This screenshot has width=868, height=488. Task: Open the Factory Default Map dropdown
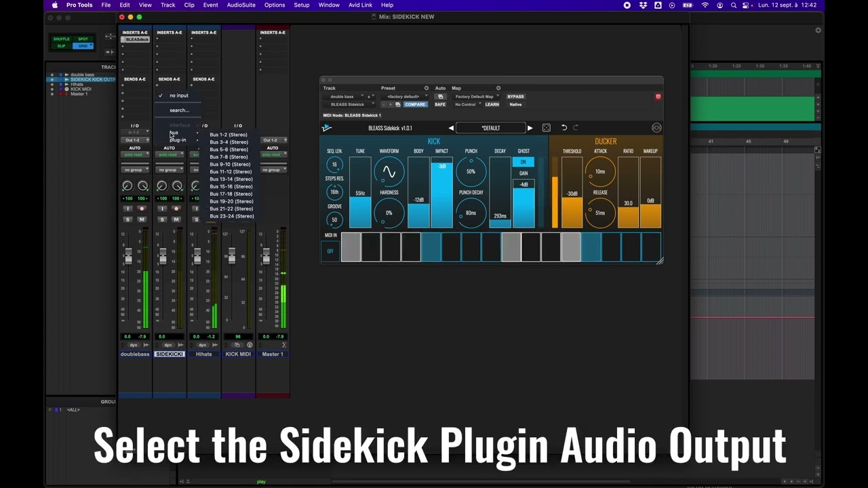(476, 97)
